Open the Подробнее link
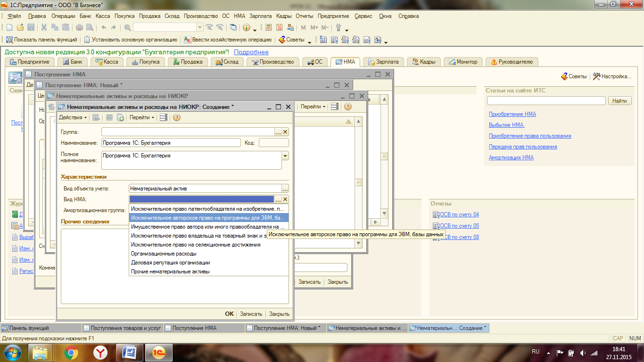This screenshot has width=644, height=362. pos(251,52)
